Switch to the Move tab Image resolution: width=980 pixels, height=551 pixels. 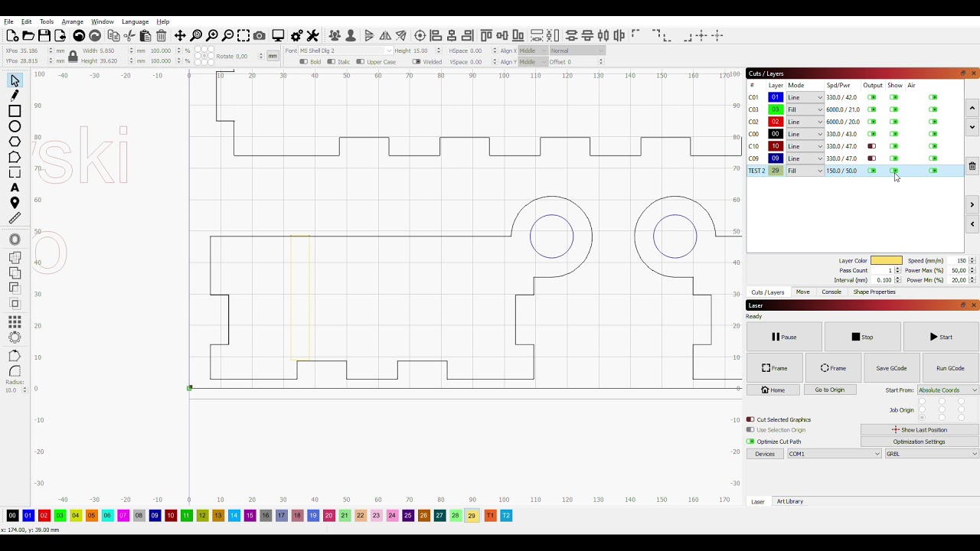pos(802,292)
